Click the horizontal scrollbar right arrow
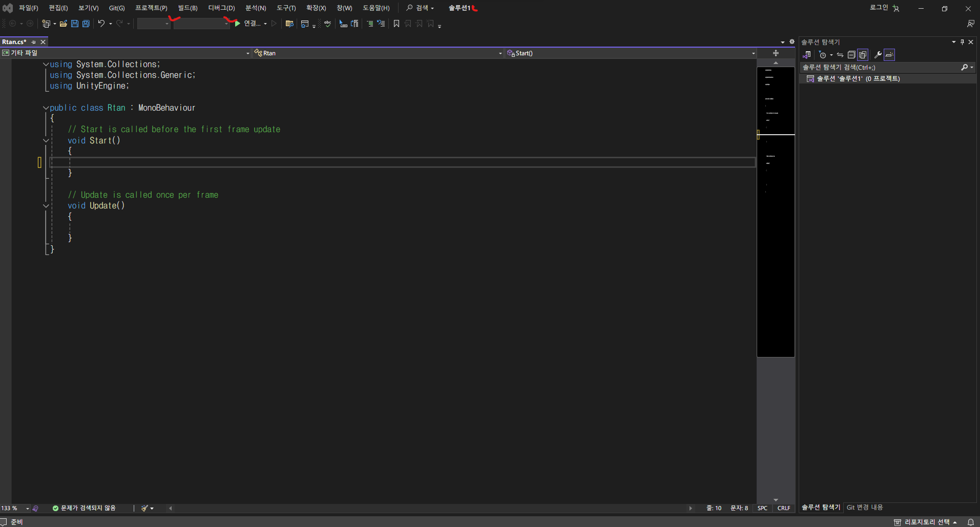The width and height of the screenshot is (980, 527). [691, 508]
